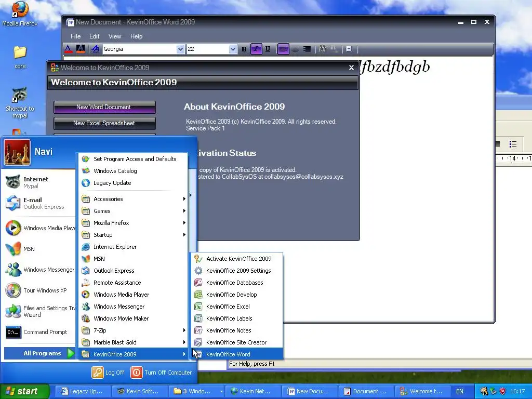
Task: Click the All Programs button
Action: tap(39, 353)
